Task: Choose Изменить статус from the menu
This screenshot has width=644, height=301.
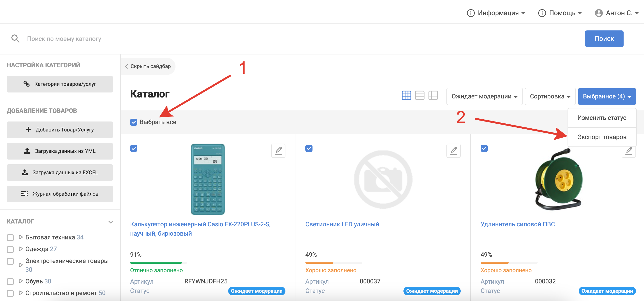Action: (601, 118)
